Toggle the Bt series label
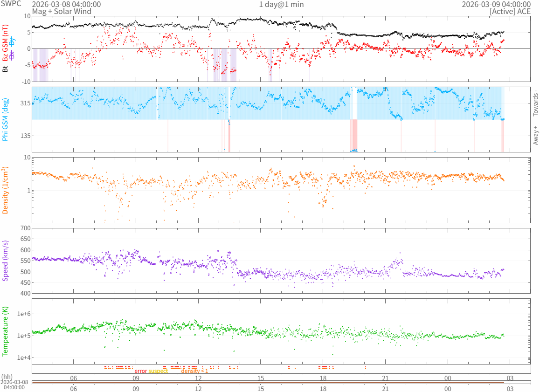Viewport: 540px width, 392px height. 6,69
